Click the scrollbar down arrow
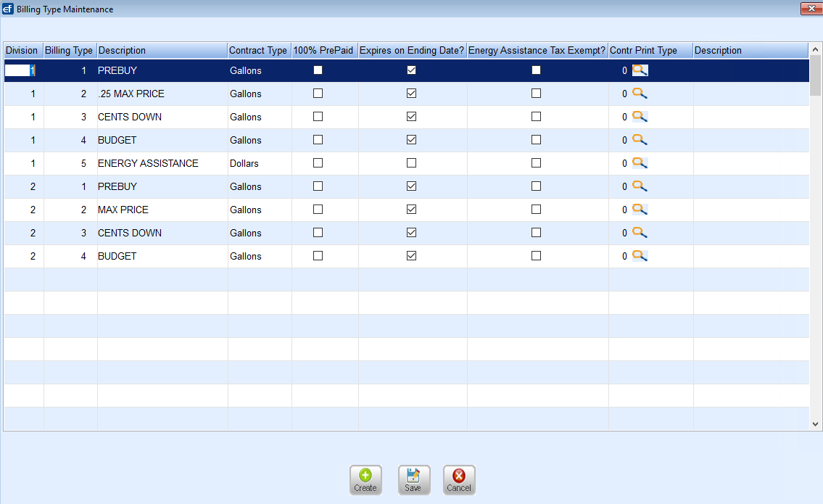This screenshot has width=823, height=504. tap(815, 424)
